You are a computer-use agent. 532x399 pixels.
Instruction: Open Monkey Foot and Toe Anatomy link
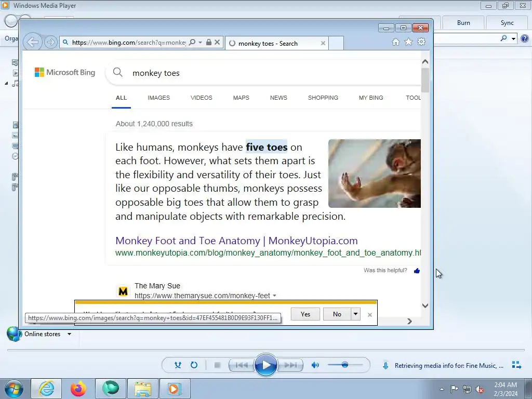coord(236,241)
